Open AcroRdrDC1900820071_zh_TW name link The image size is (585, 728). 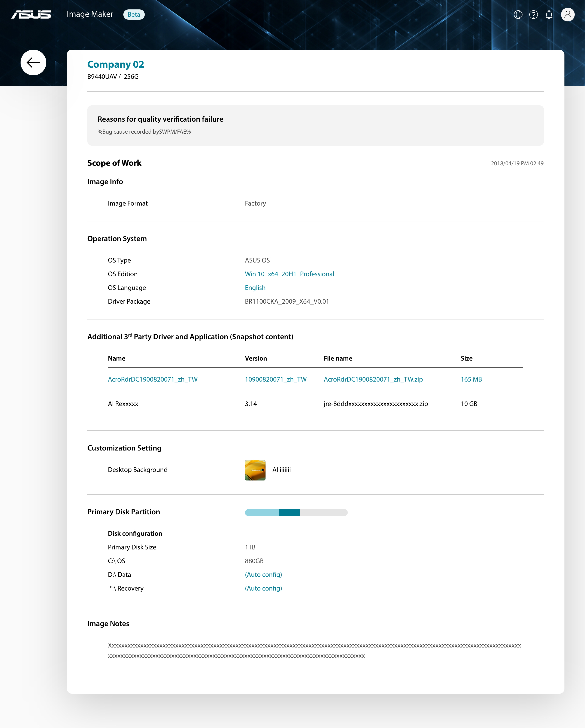153,379
